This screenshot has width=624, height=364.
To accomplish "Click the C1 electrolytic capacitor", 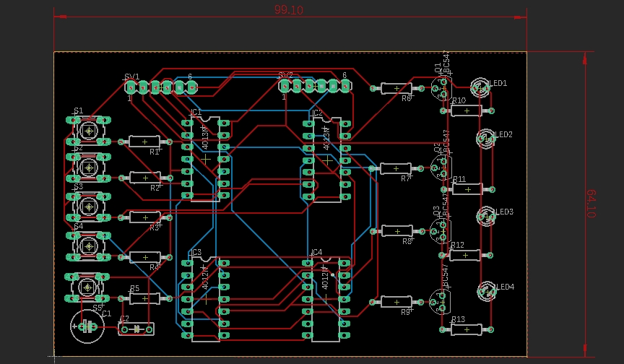I will point(87,326).
